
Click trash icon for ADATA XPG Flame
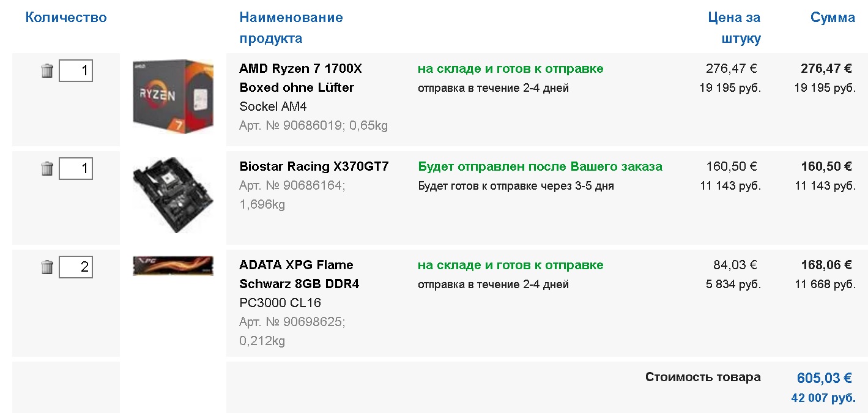(47, 267)
